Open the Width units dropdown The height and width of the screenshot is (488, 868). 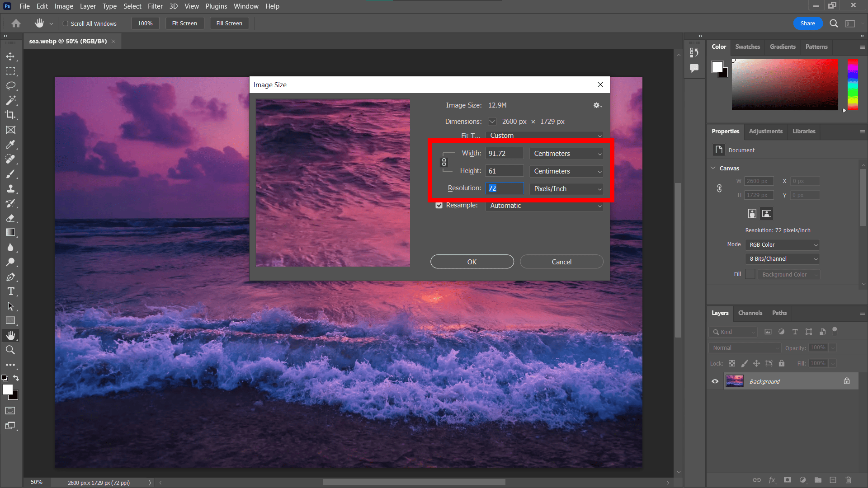pyautogui.click(x=566, y=154)
